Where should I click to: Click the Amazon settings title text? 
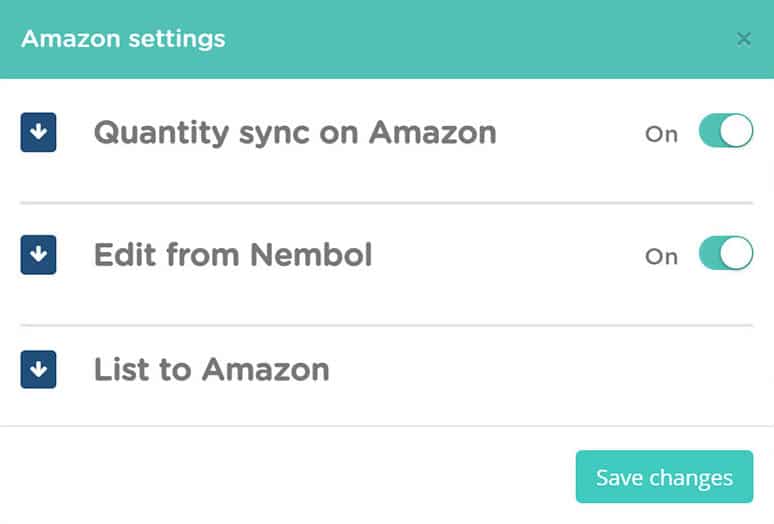click(123, 39)
